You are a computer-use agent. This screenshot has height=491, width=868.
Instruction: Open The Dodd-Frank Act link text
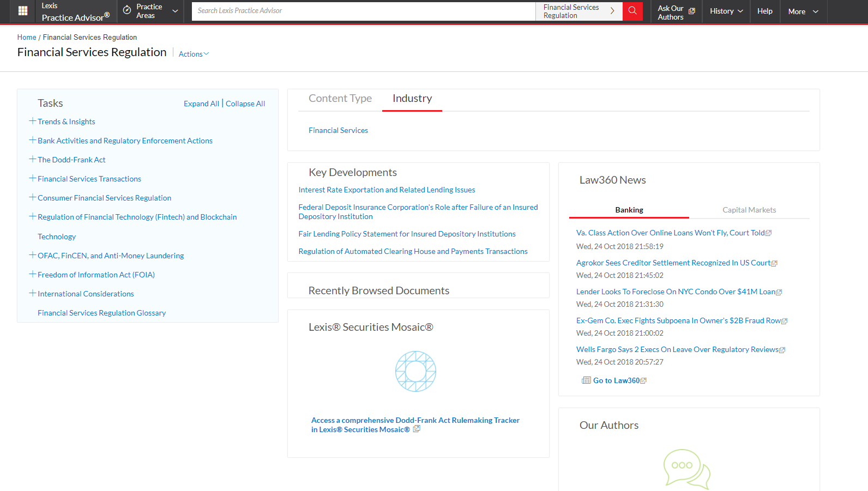(71, 160)
